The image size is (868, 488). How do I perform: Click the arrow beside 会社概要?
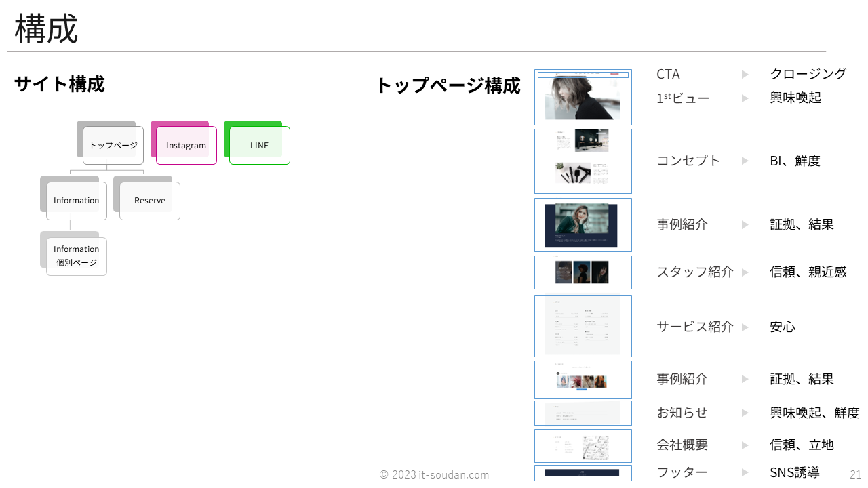745,445
